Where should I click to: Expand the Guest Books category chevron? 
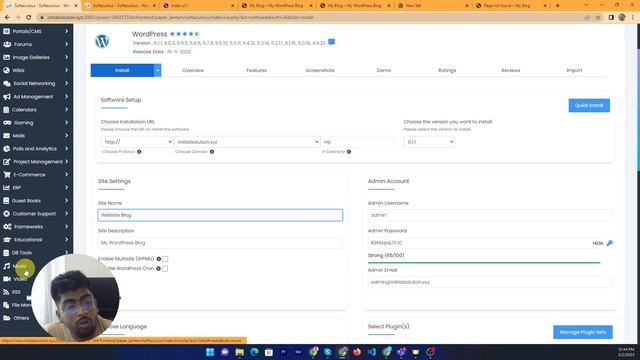67,201
